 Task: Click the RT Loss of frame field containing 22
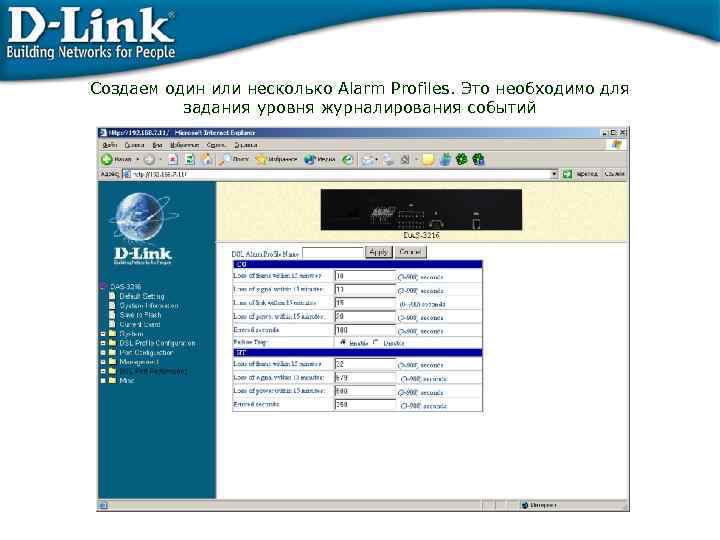point(365,364)
